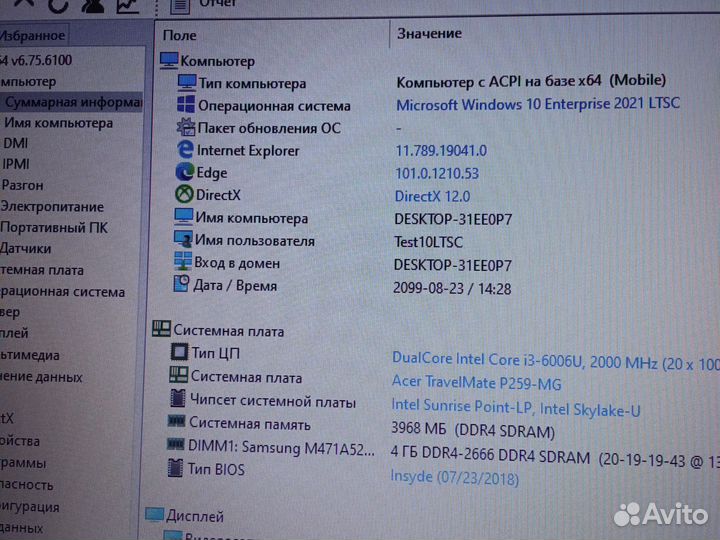Click the Edge browser icon

(185, 172)
